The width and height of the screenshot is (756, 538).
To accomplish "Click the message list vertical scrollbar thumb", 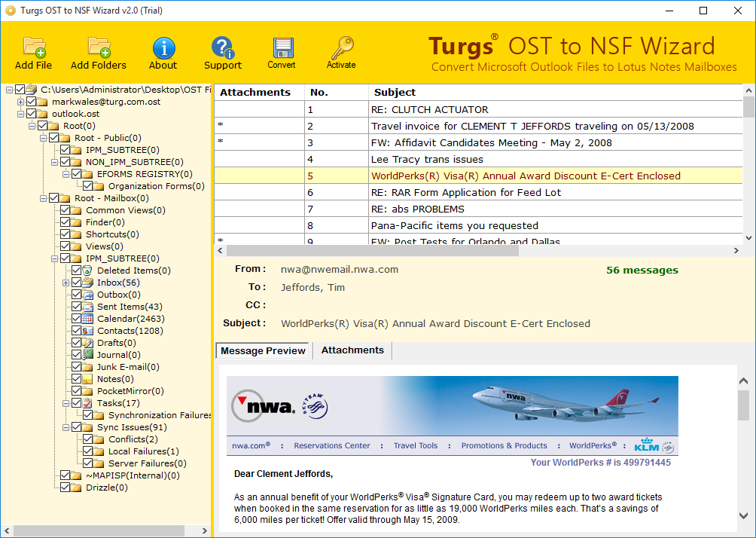I will pyautogui.click(x=748, y=107).
